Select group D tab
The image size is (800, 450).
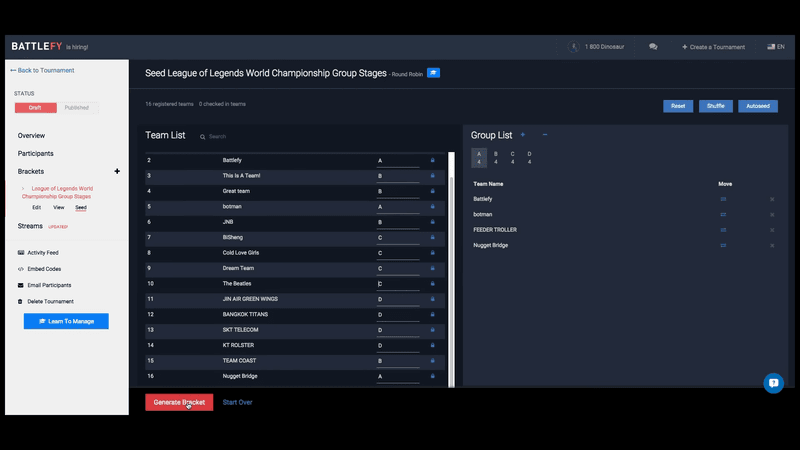tap(529, 158)
